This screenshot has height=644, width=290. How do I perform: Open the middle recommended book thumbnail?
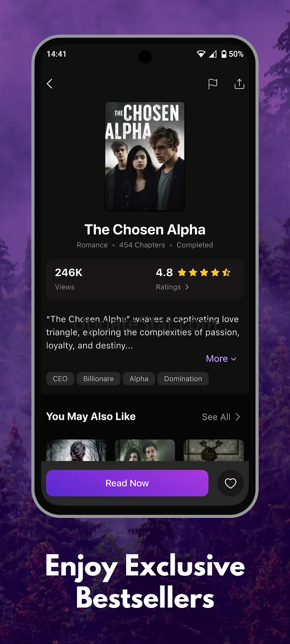(x=145, y=450)
